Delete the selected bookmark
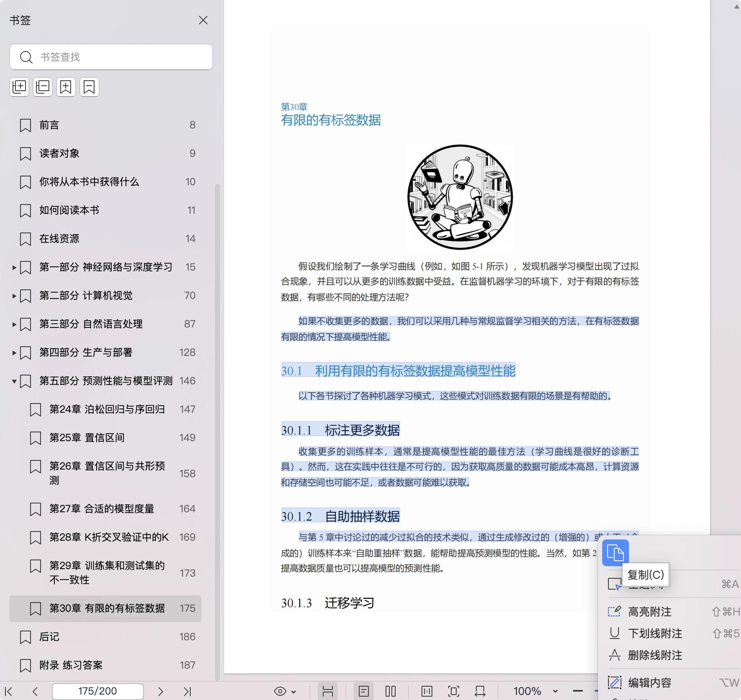 [x=89, y=87]
